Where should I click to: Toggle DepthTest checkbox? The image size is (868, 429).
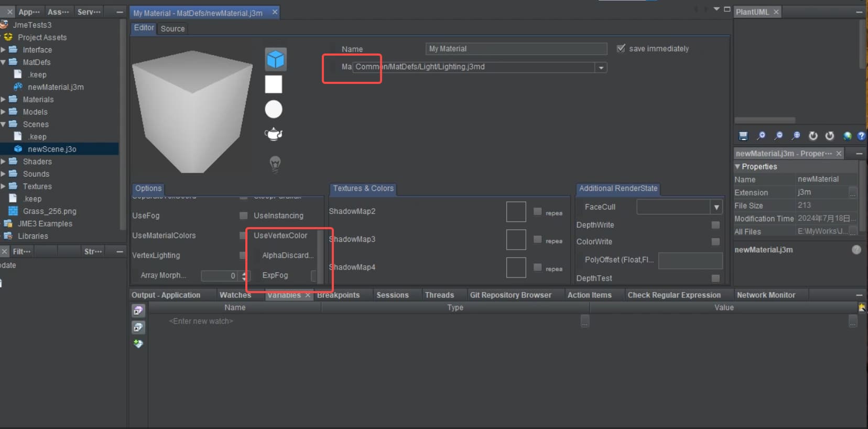coord(715,278)
